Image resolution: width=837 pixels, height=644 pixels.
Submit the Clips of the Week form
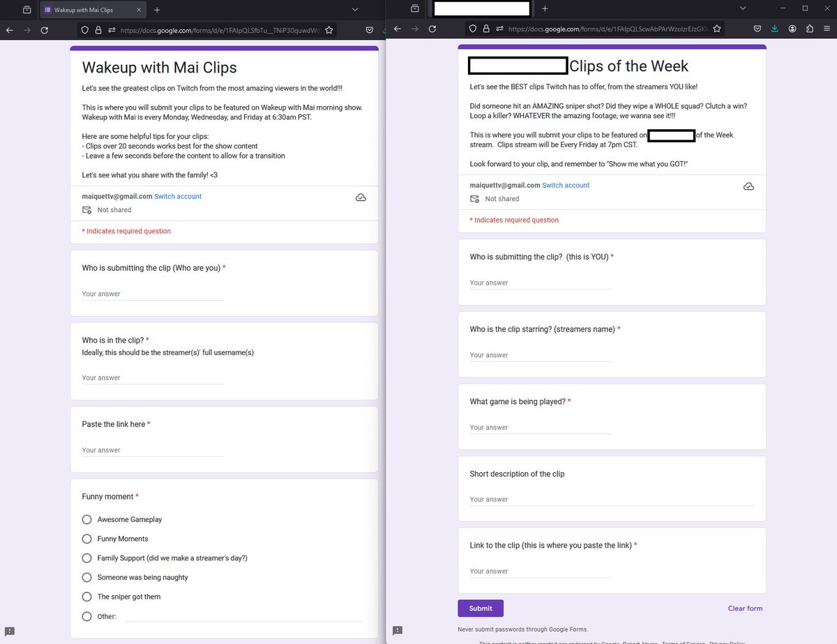tap(481, 608)
